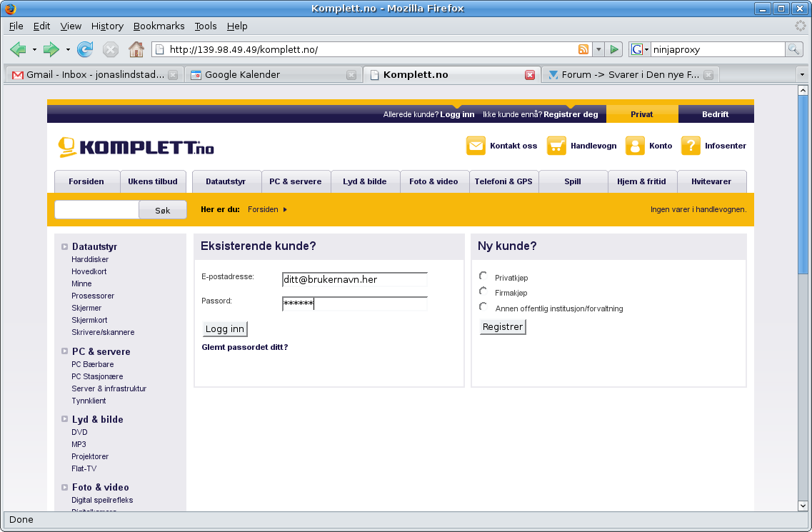Click the person Konto icon

pyautogui.click(x=635, y=146)
